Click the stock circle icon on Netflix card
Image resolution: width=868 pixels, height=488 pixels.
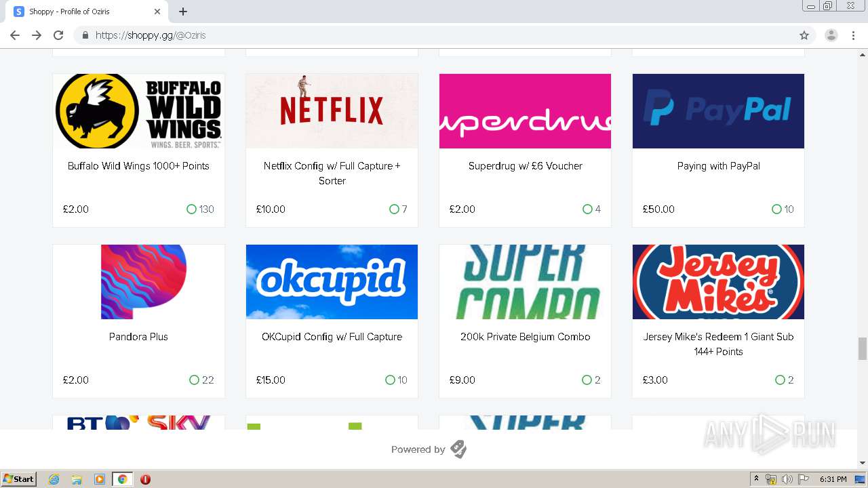(394, 209)
